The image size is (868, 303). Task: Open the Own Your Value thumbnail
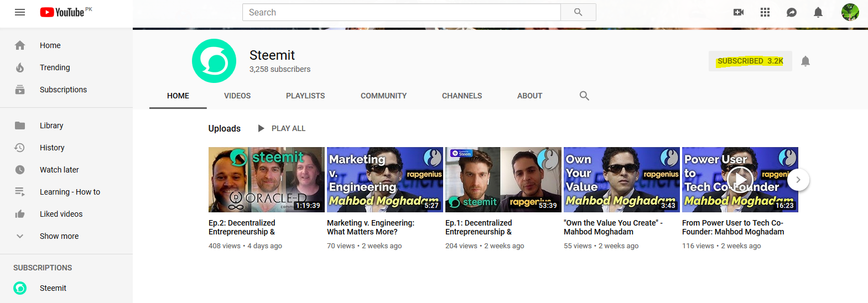click(622, 180)
